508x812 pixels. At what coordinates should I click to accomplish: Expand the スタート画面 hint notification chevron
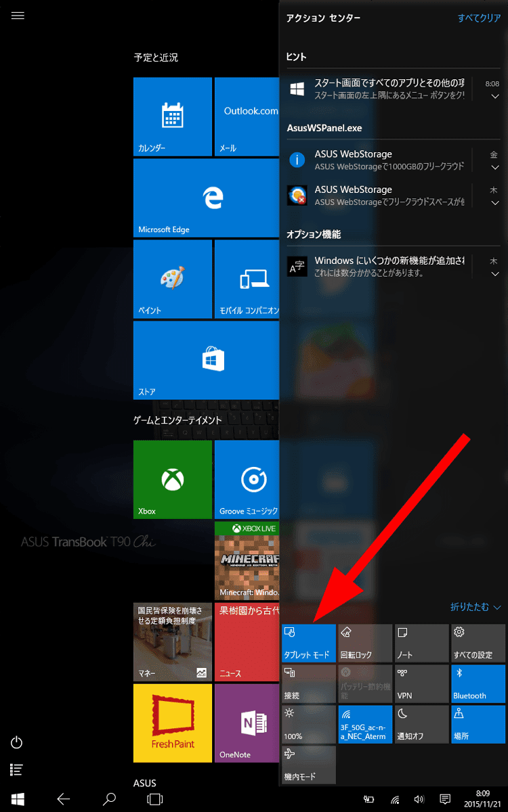[x=494, y=97]
